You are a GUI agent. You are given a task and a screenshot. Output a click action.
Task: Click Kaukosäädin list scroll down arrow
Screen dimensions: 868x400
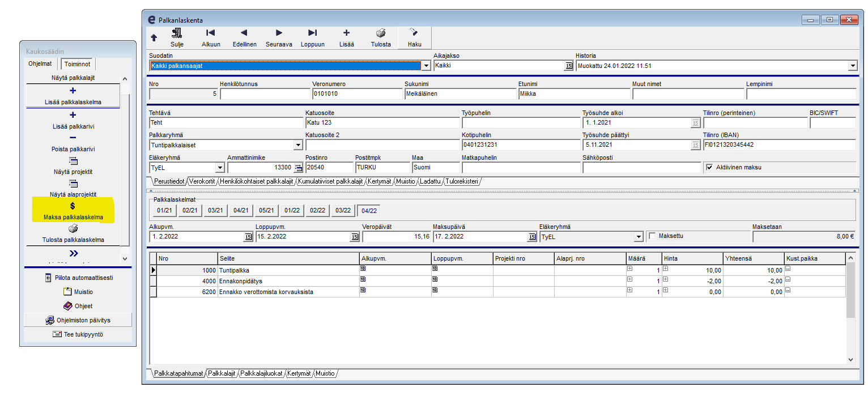(125, 259)
